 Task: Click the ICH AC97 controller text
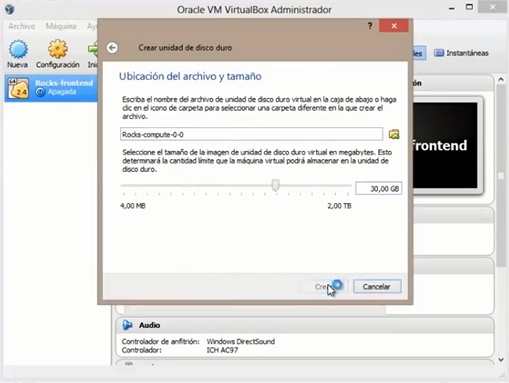coord(222,350)
